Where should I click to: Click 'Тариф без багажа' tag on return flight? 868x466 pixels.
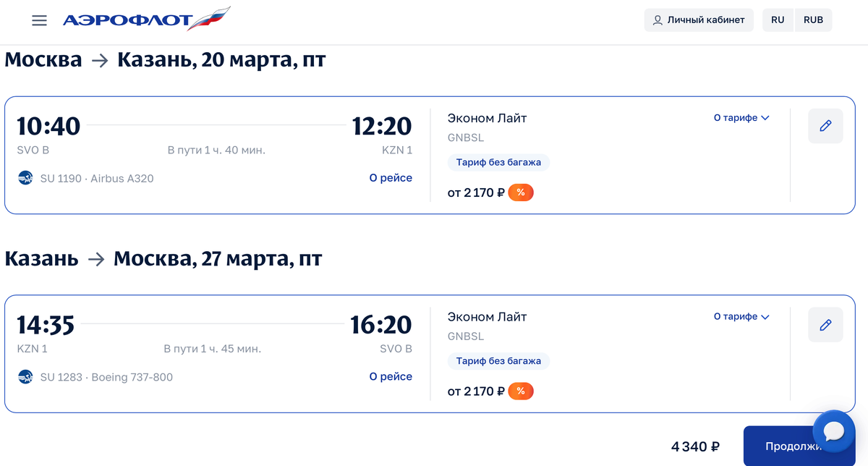point(498,361)
